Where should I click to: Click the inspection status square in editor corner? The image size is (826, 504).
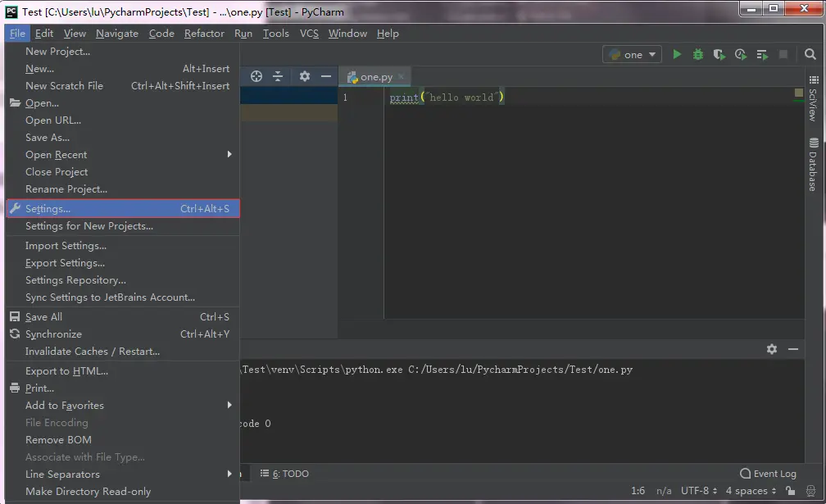(x=799, y=93)
